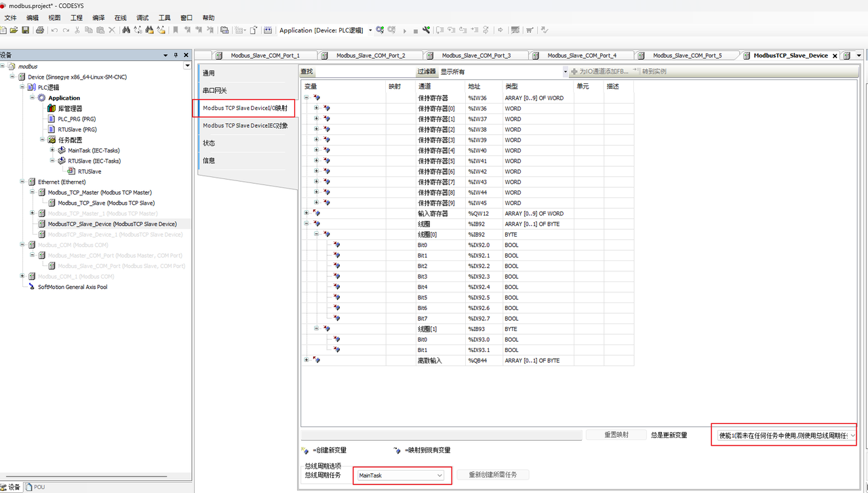Collapse the 线圈[0] row in the mapping table
This screenshot has height=493, width=868.
316,234
